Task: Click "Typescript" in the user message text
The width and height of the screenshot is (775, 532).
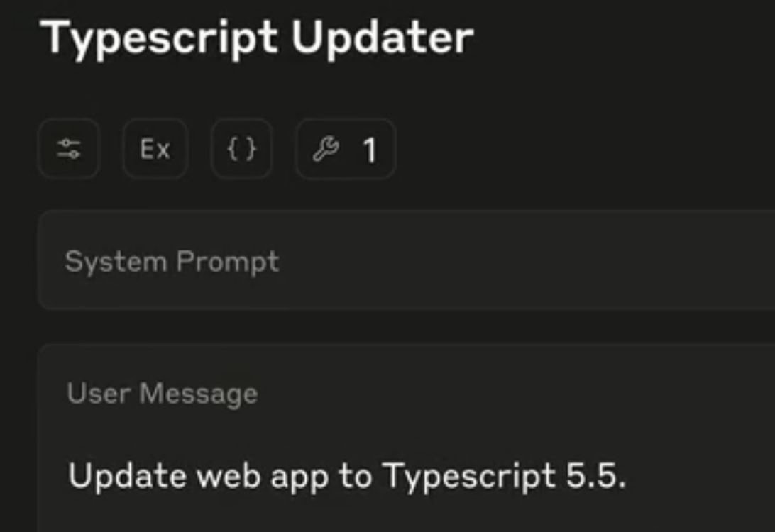Action: [x=469, y=477]
